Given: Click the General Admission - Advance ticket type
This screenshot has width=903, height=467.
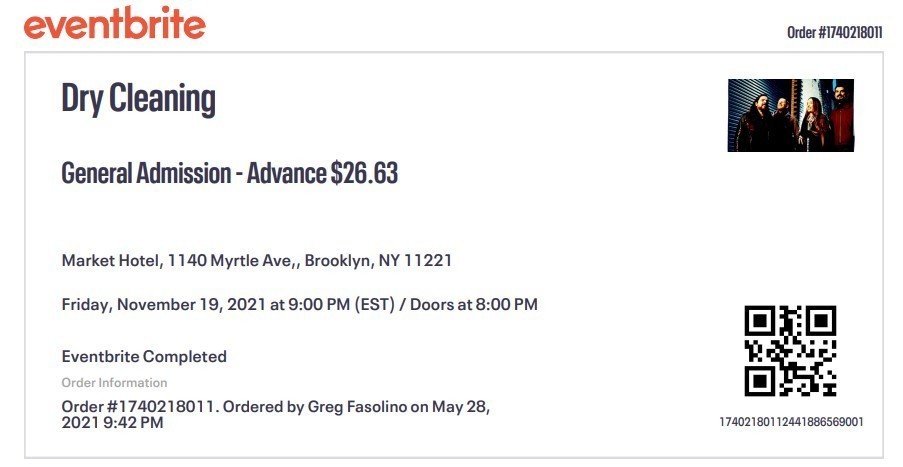Looking at the screenshot, I should pos(193,173).
